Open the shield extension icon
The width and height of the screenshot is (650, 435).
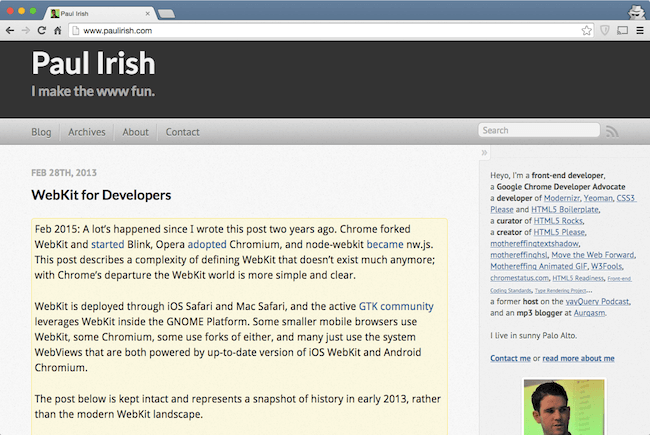tap(605, 30)
